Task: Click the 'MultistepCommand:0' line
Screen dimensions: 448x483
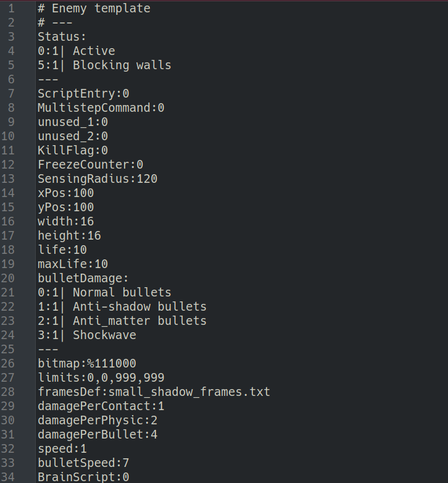Action: (x=101, y=108)
